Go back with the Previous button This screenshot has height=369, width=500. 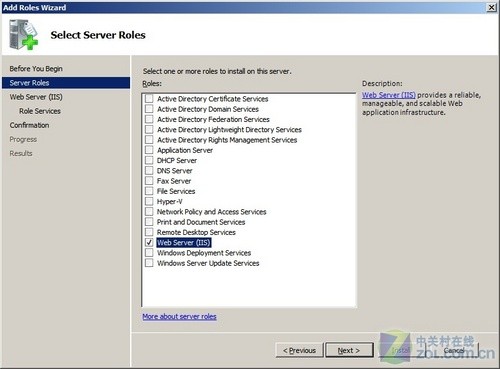299,350
